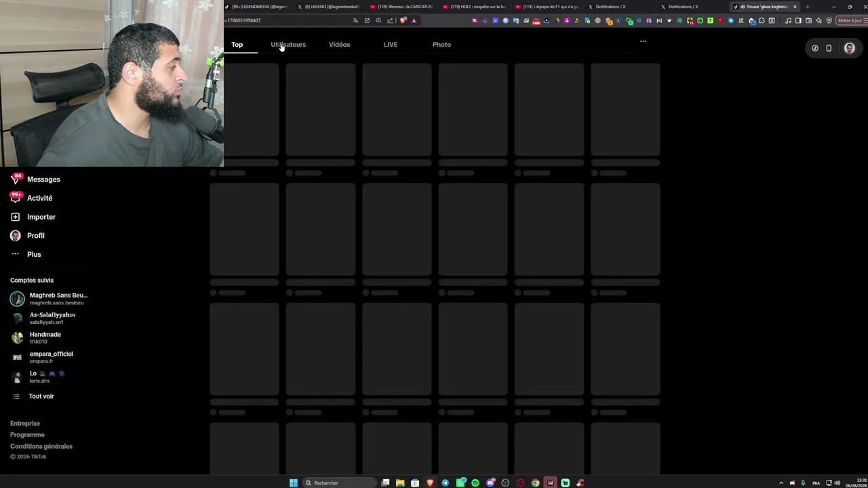Open followed account Handmade
This screenshot has height=488, width=868.
36,338
